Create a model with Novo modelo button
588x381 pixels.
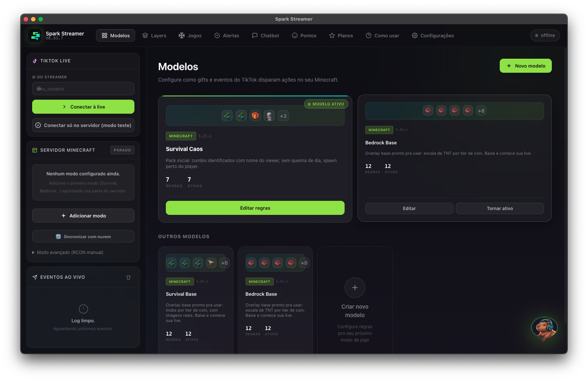[526, 66]
